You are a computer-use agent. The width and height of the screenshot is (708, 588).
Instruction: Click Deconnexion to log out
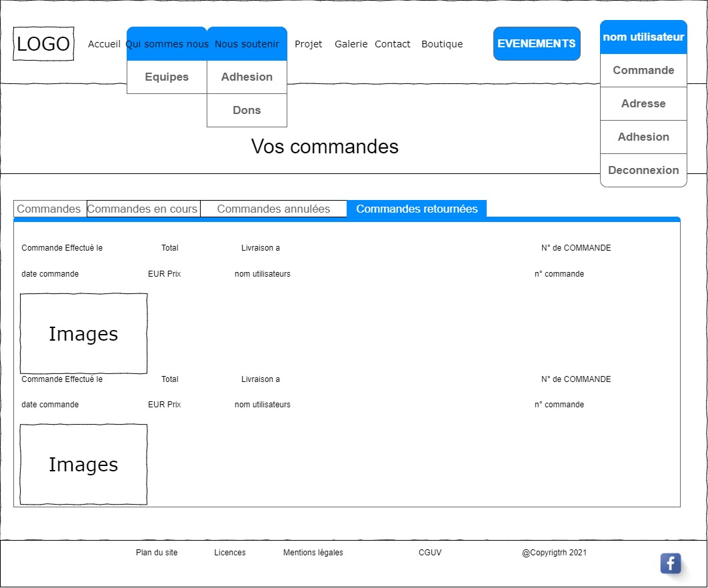tap(643, 171)
